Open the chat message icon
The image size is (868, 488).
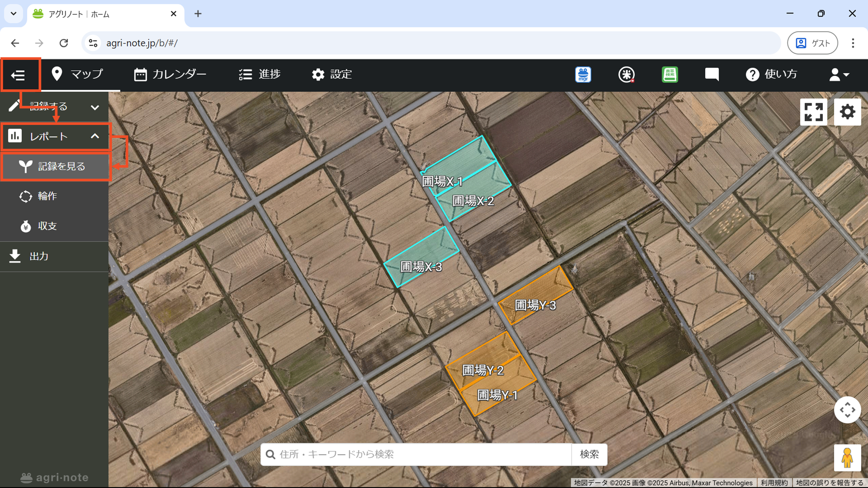[x=712, y=75]
